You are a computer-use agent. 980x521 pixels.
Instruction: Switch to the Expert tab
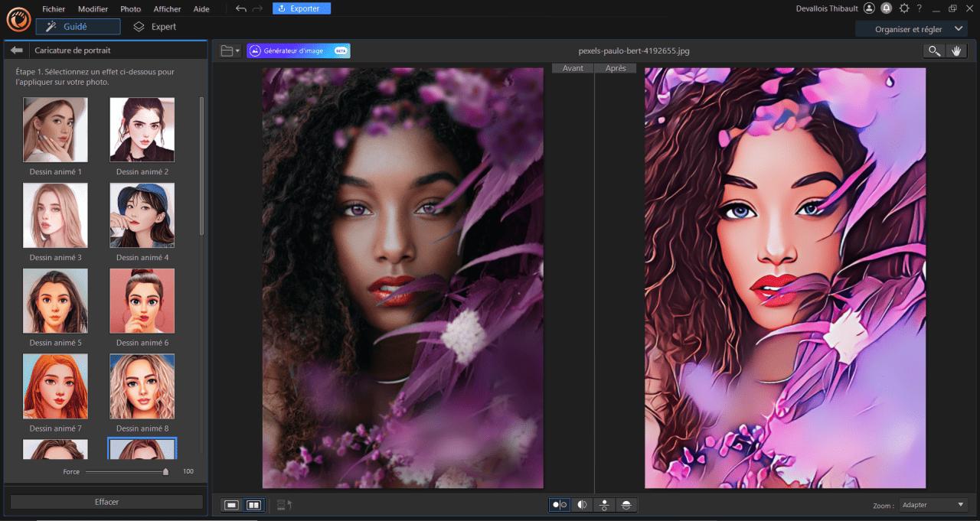tap(155, 27)
